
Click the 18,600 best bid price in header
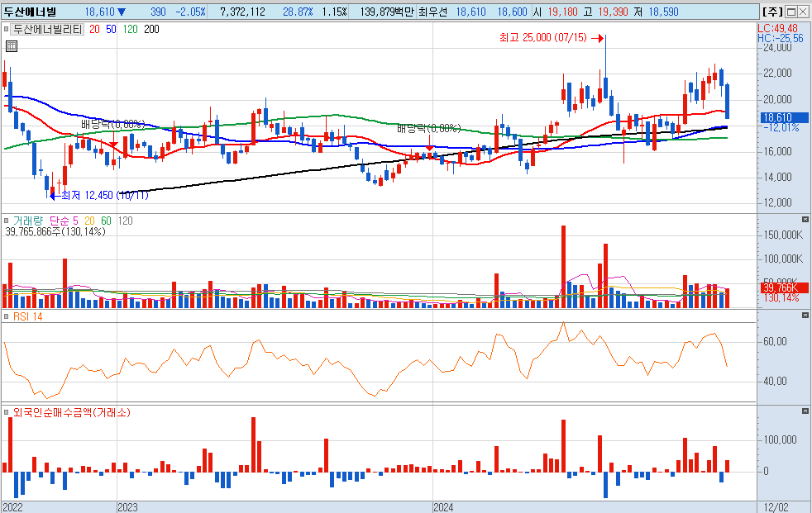click(512, 12)
